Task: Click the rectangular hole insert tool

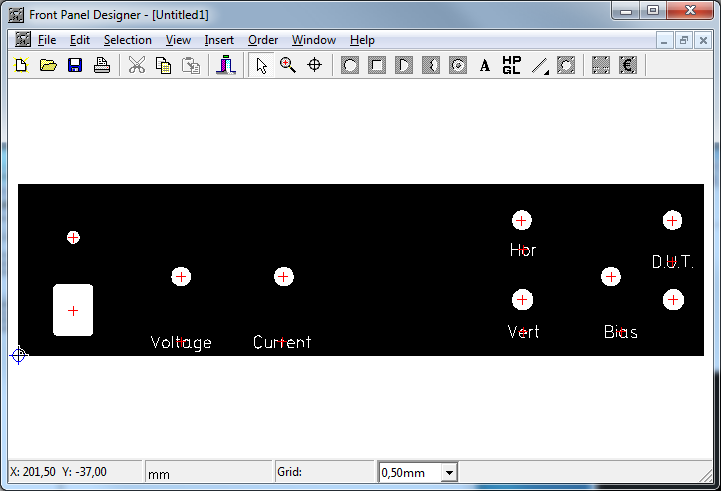Action: tap(377, 66)
